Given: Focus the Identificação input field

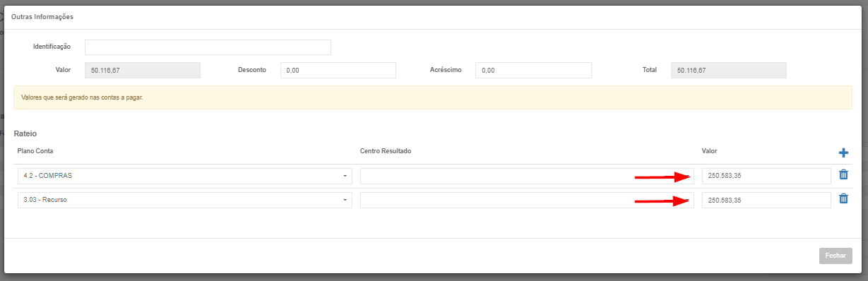Looking at the screenshot, I should coord(208,47).
